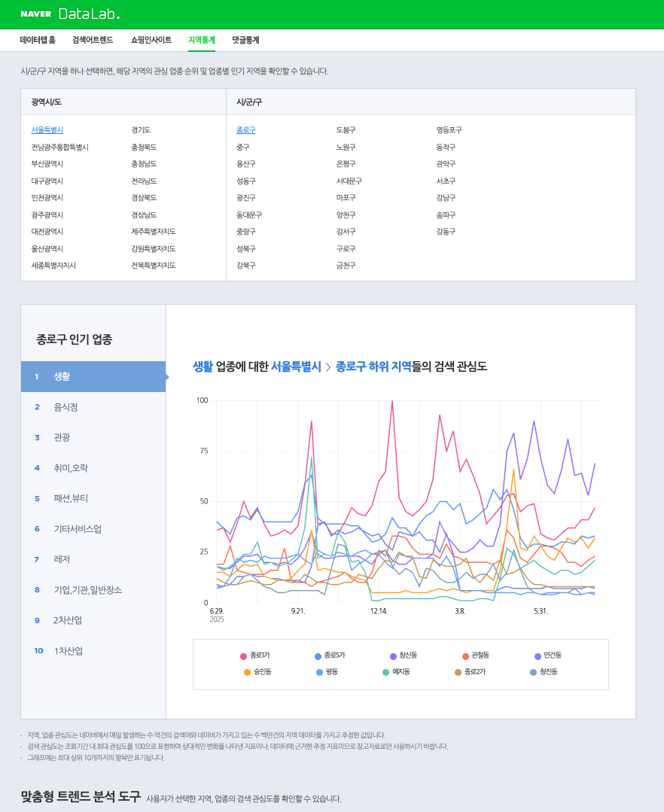Select 금천구 district
664x812 pixels.
346,265
